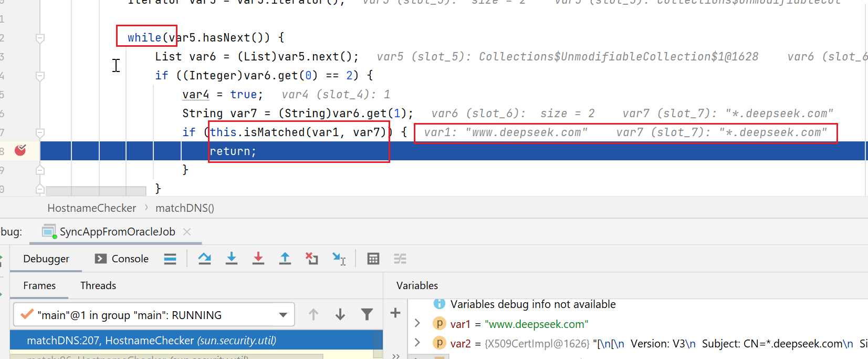Click the Step Out icon
Viewport: 868px width, 359px height.
[x=285, y=259]
